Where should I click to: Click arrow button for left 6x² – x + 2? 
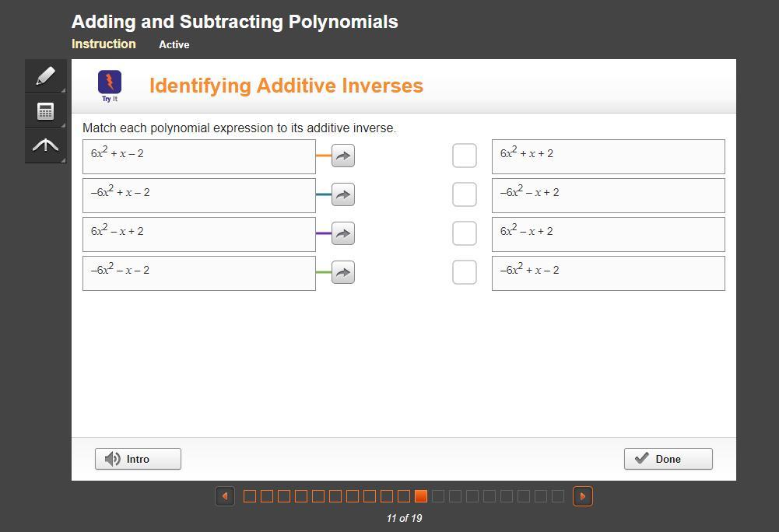(x=343, y=233)
